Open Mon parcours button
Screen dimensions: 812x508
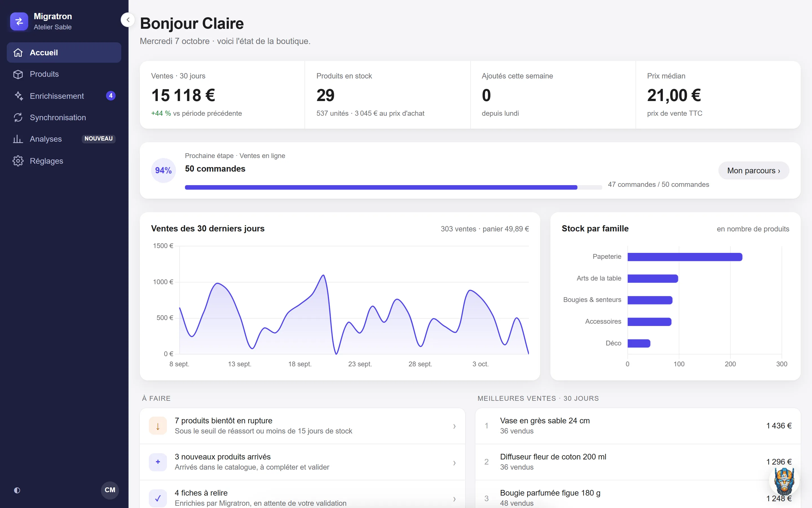point(754,171)
